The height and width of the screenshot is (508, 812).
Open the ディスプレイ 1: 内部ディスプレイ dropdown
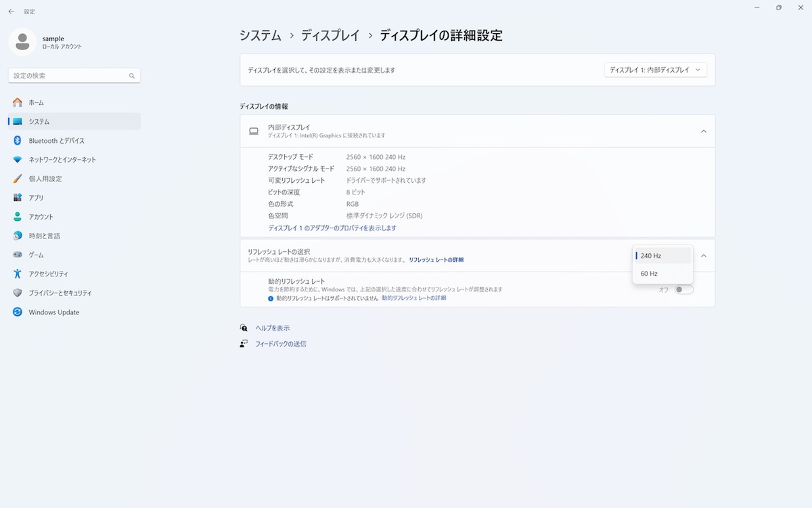click(655, 70)
